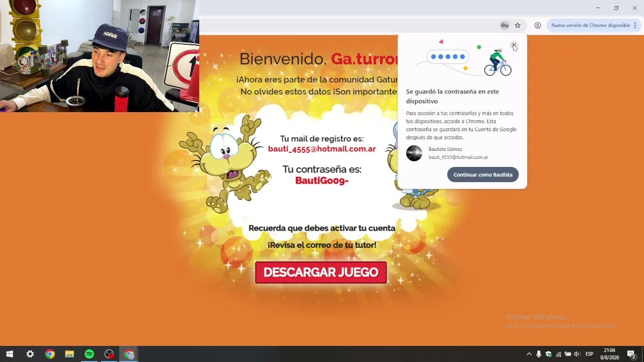Open the Chrome profile icon

coord(537,25)
